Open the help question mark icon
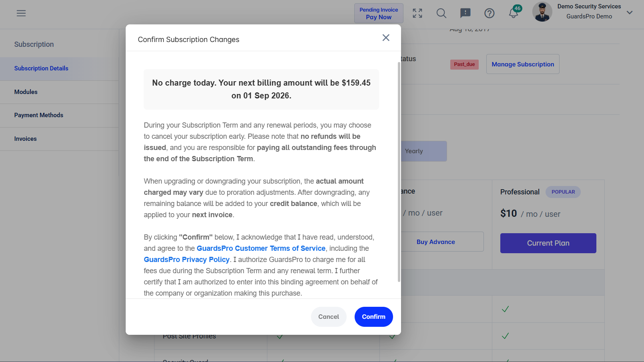 tap(490, 13)
